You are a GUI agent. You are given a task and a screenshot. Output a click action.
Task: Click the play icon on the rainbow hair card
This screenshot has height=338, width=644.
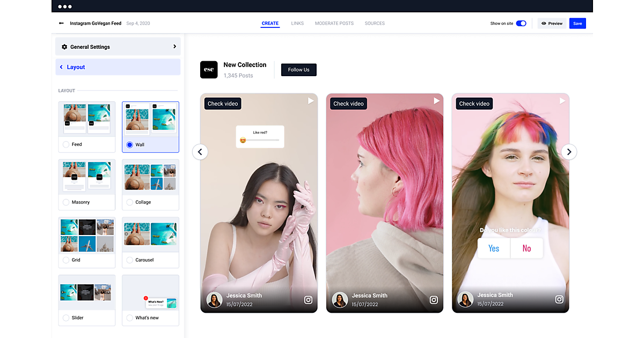click(x=562, y=101)
